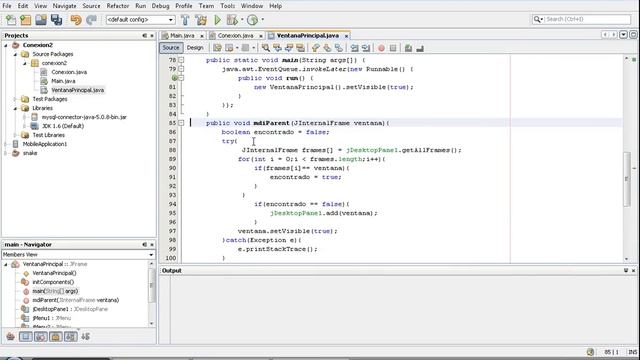Toggle Show Inherited Members in Navigator
This screenshot has width=640, height=360.
[x=10, y=337]
